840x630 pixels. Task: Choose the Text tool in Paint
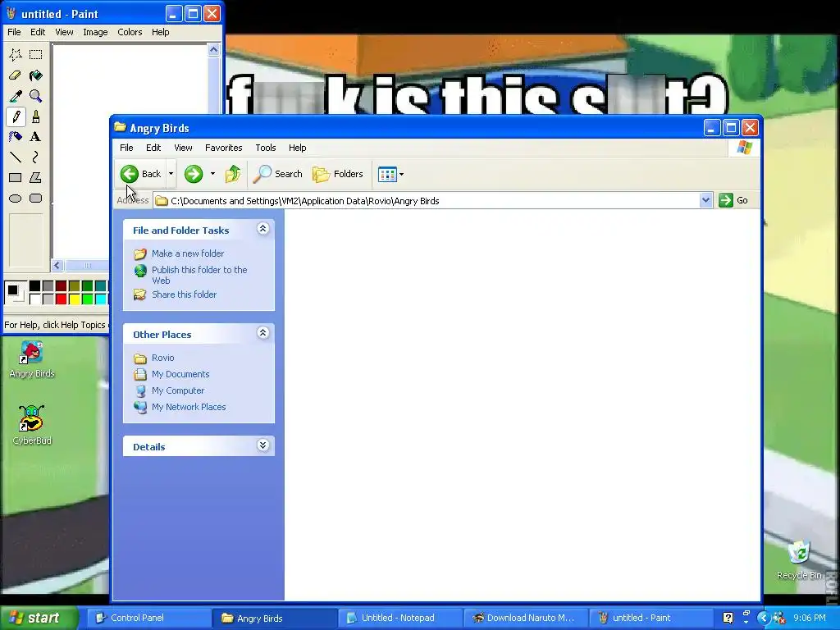pos(36,137)
